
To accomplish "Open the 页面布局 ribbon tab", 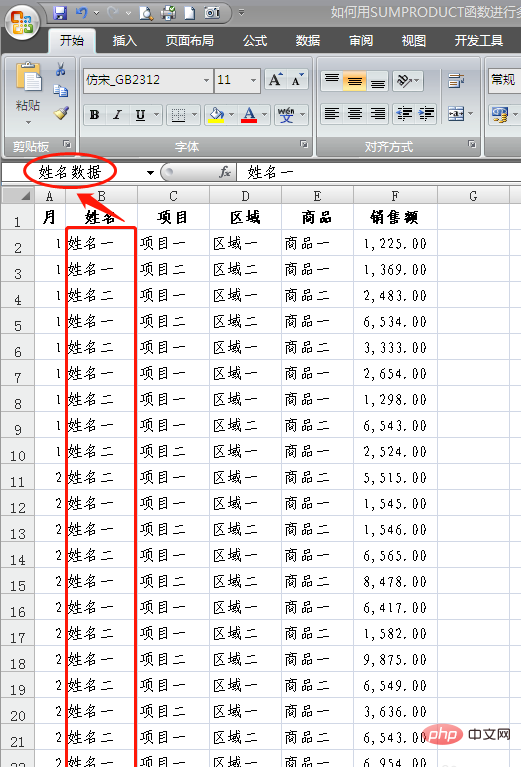I will coord(190,41).
